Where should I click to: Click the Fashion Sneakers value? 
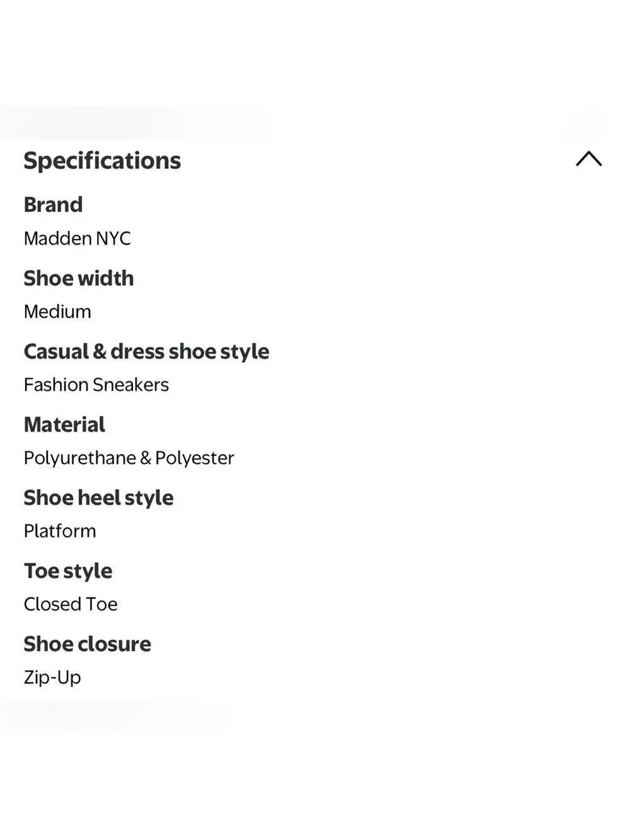point(96,384)
